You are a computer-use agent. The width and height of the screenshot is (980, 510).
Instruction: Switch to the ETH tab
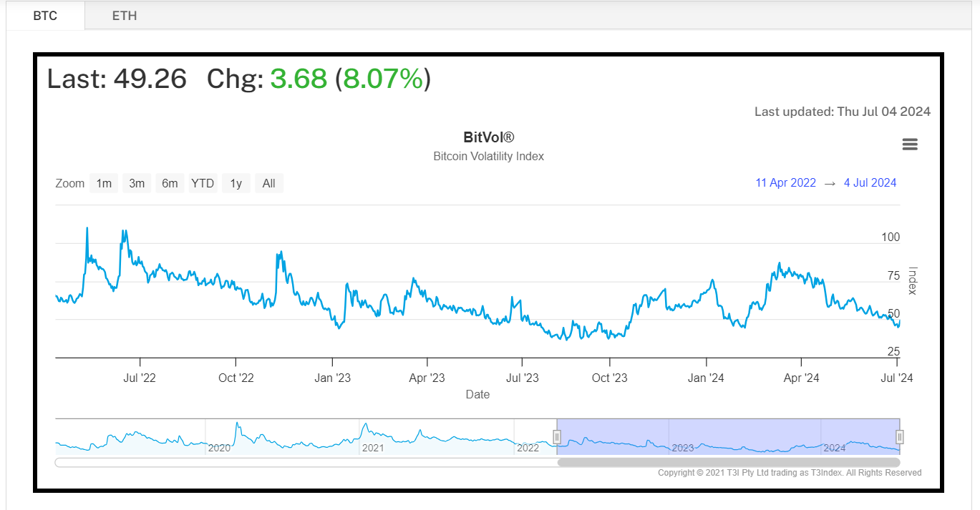click(x=125, y=16)
